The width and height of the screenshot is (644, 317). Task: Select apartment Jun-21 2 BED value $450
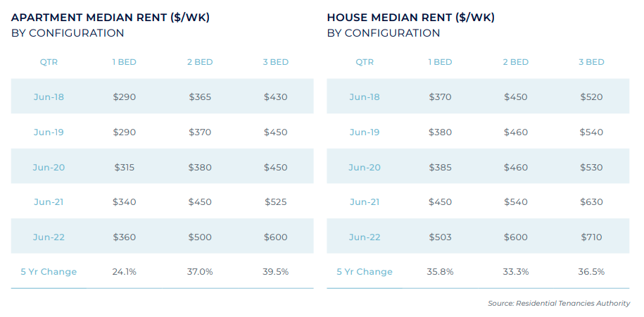click(x=200, y=201)
